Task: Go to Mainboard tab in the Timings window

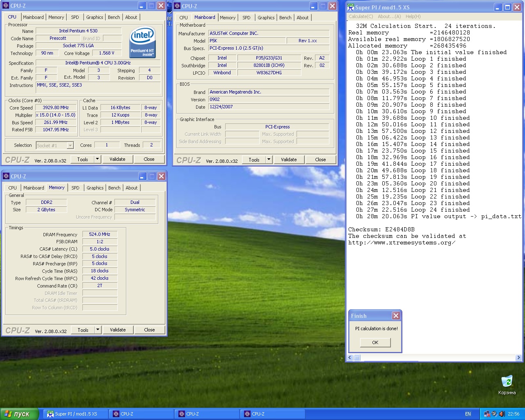Action: click(34, 188)
